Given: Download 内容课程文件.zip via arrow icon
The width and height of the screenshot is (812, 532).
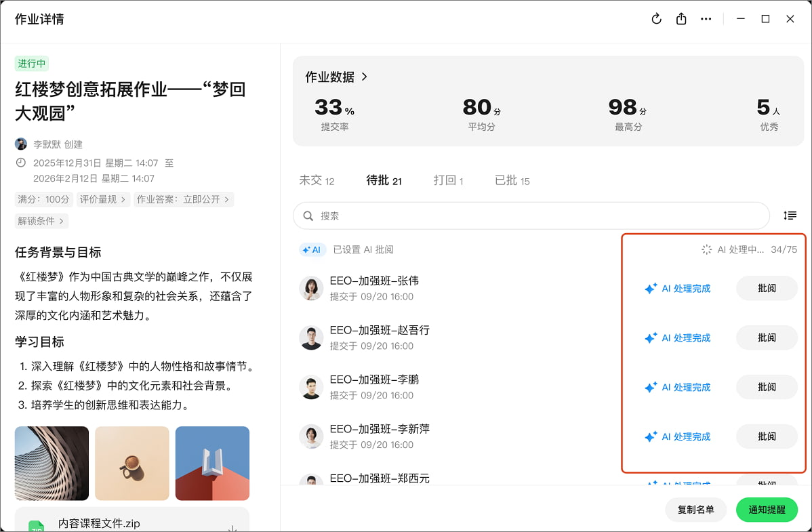Looking at the screenshot, I should [x=232, y=528].
